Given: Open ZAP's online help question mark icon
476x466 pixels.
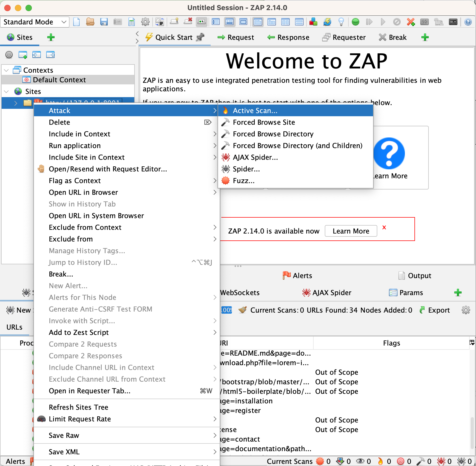Looking at the screenshot, I should [x=468, y=22].
